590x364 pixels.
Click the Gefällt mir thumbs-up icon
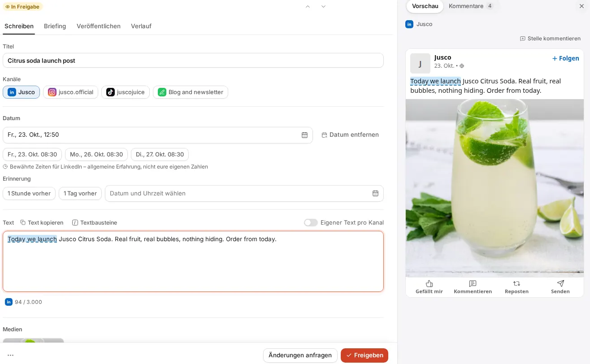(429, 283)
